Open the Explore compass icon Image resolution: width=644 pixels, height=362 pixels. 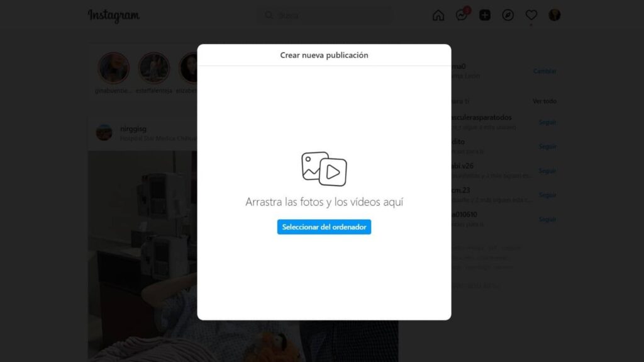[508, 15]
